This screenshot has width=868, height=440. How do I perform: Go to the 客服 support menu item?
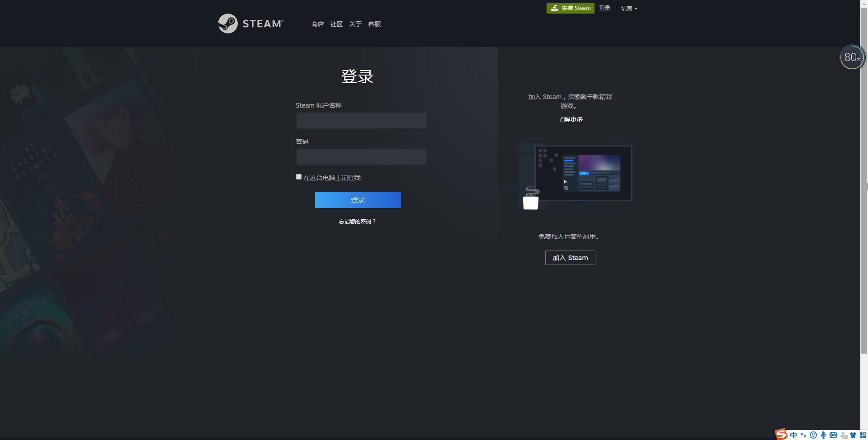pos(374,24)
